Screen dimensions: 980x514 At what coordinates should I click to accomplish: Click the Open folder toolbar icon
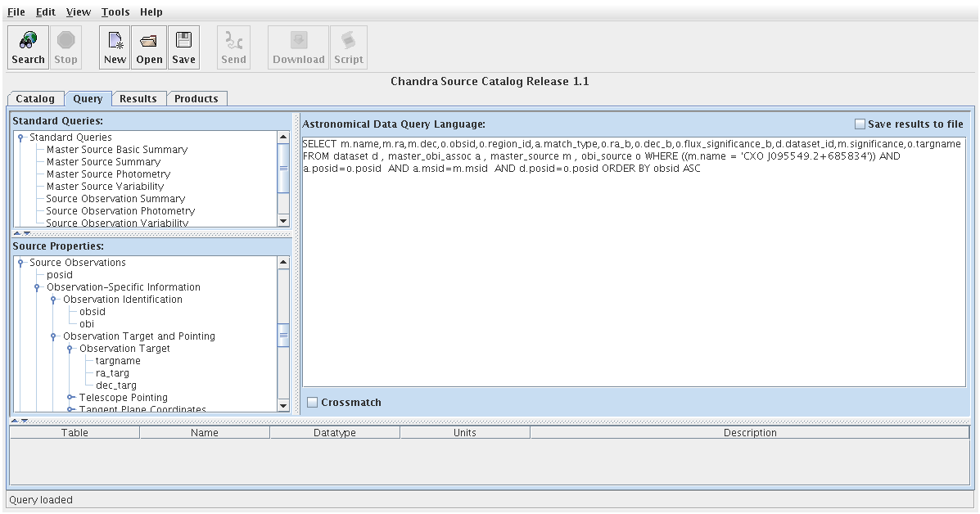pyautogui.click(x=149, y=40)
